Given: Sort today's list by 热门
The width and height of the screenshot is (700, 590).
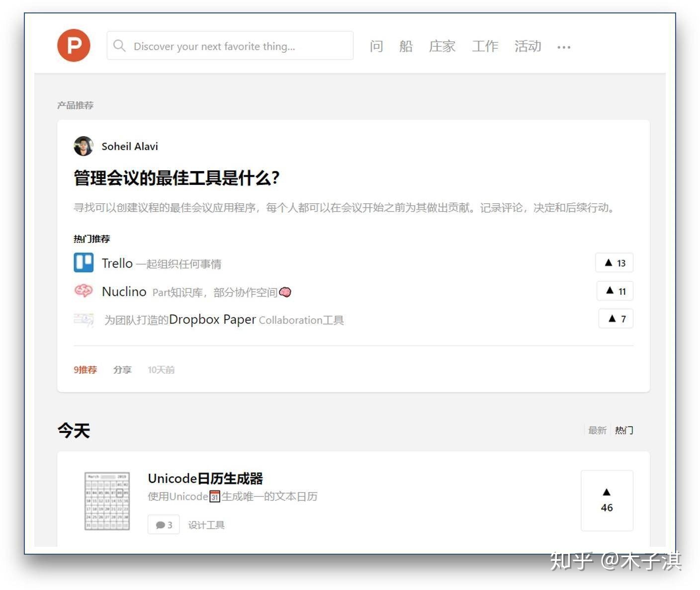Looking at the screenshot, I should (x=624, y=430).
